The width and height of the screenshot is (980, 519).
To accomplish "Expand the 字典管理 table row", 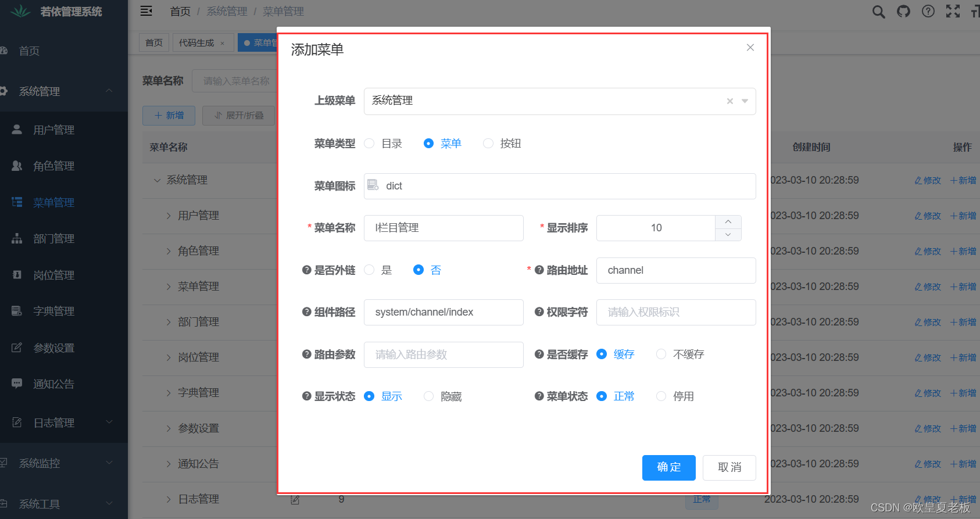I will [169, 393].
